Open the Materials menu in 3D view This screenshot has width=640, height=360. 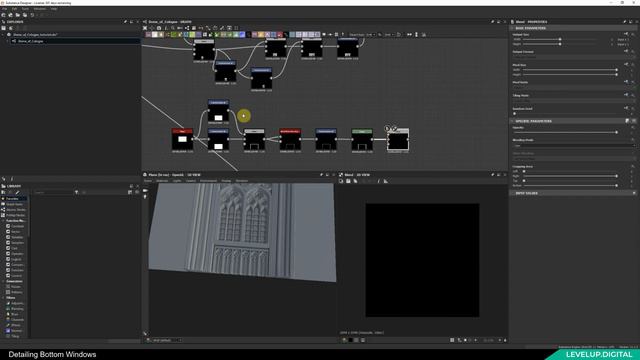click(x=162, y=181)
